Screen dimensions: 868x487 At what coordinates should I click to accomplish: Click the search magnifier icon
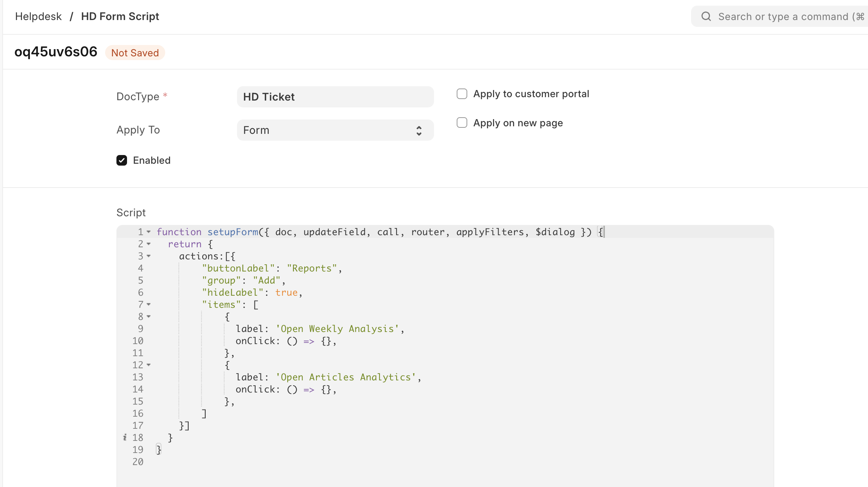click(x=706, y=16)
